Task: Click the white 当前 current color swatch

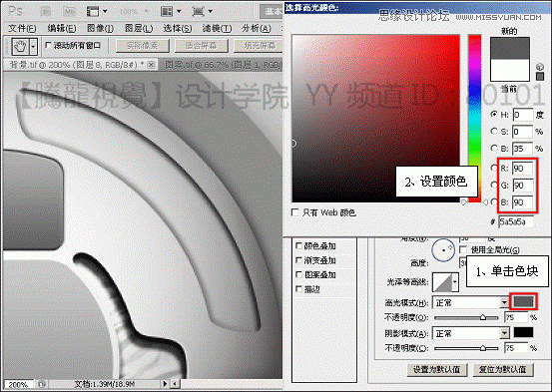Action: click(x=510, y=70)
